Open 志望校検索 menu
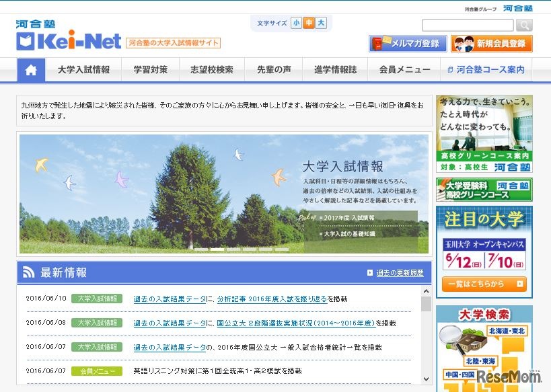The height and width of the screenshot is (392, 551). point(212,69)
